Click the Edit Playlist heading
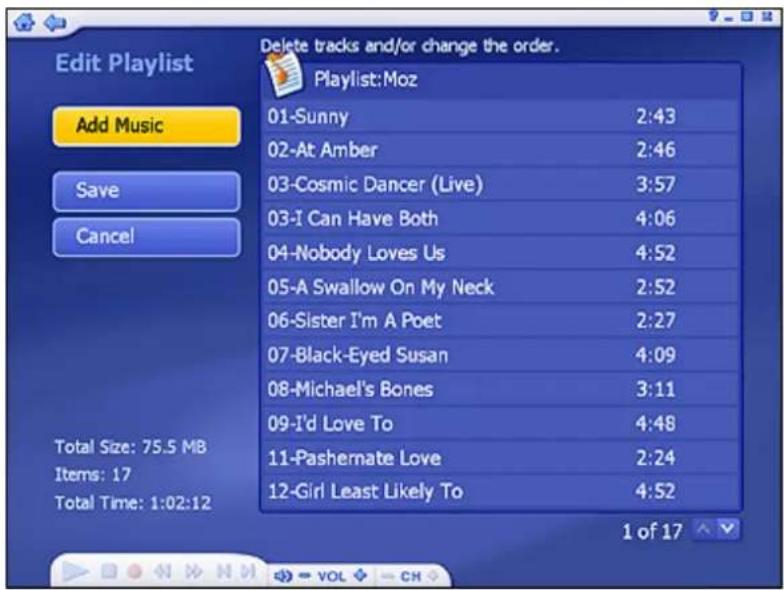The height and width of the screenshot is (590, 784). tap(124, 63)
